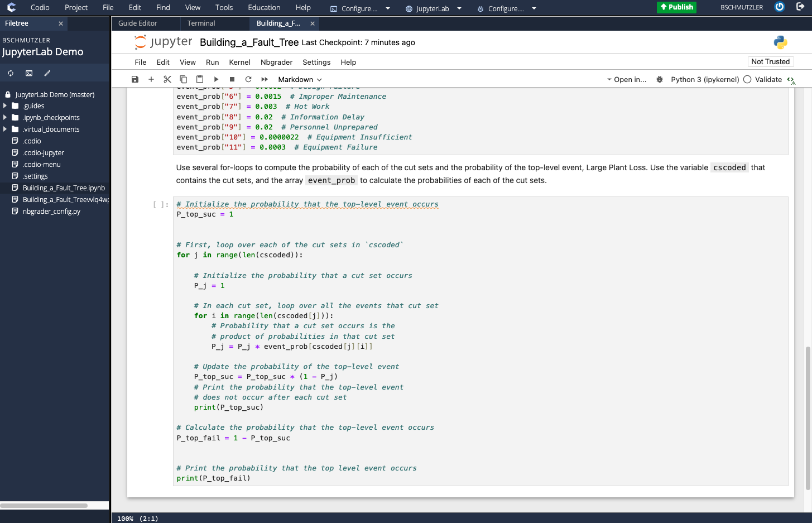Click the Validate button
Screen dimensions: 812x523
point(768,79)
